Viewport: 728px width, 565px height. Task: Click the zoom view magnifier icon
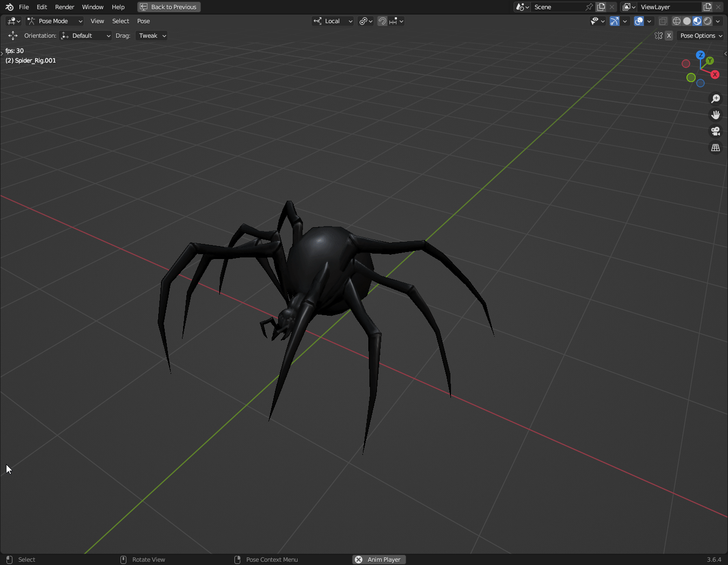point(716,99)
